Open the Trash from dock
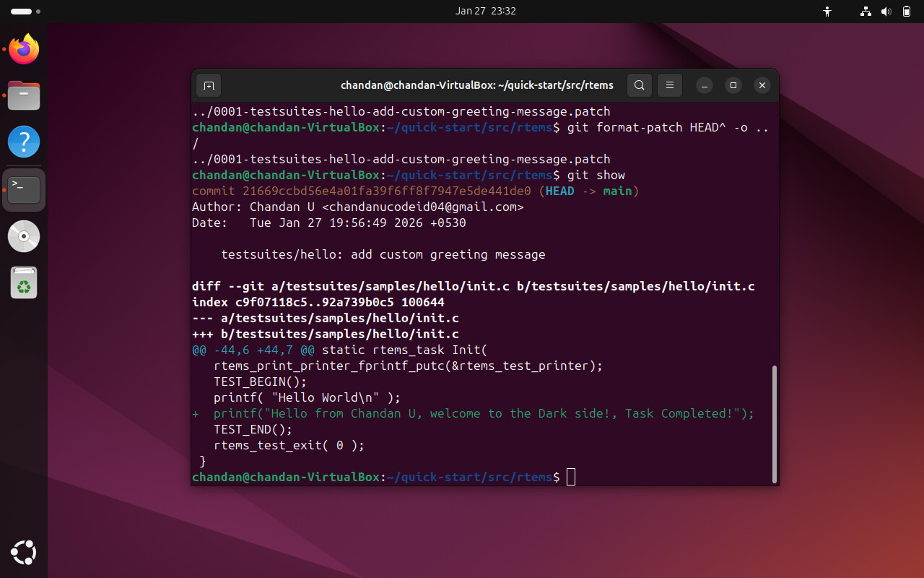The image size is (924, 578). point(24,283)
